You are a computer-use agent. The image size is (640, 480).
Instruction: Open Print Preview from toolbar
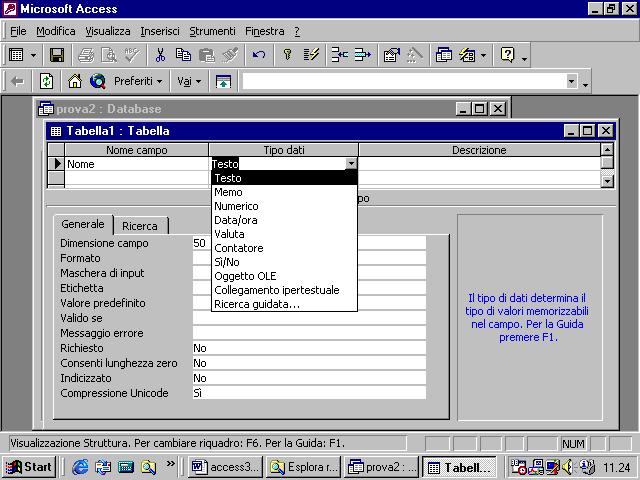tap(109, 55)
